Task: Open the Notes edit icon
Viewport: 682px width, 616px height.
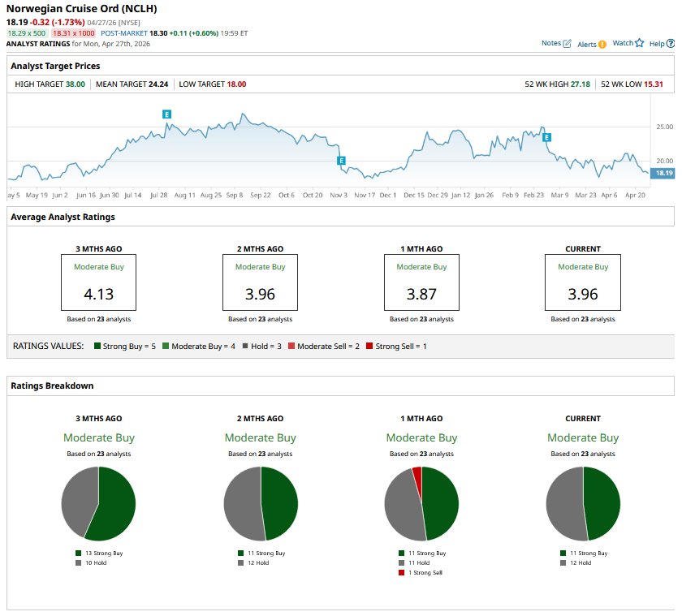Action: [567, 43]
